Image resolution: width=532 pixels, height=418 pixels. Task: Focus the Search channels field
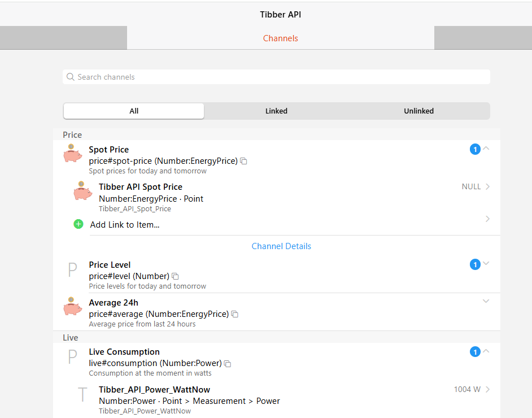click(x=276, y=77)
